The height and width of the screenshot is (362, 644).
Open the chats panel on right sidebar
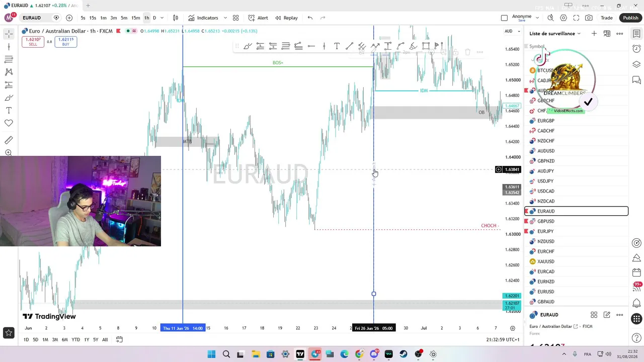tap(636, 80)
